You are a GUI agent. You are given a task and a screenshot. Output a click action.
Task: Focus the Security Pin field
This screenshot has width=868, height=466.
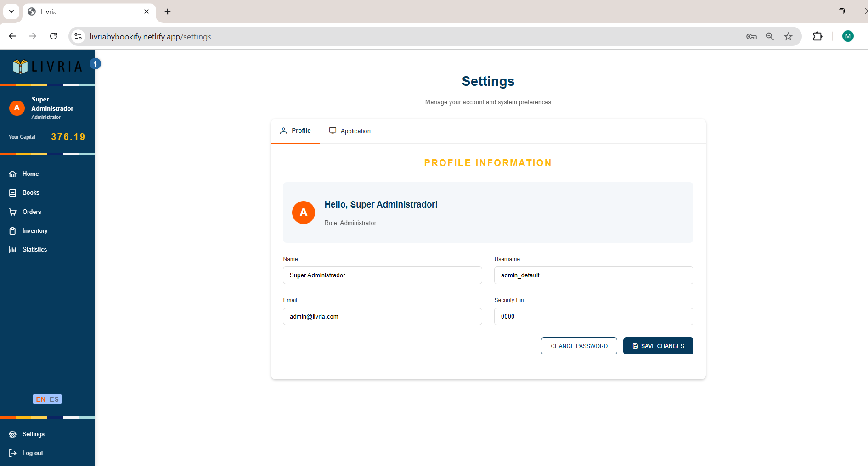(x=594, y=316)
